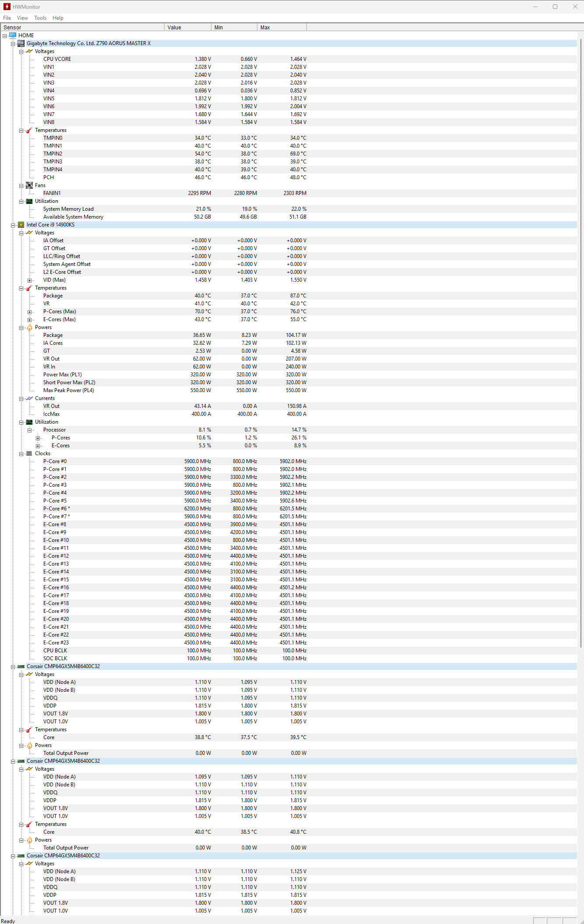Open the Tools menu
The width and height of the screenshot is (584, 924).
40,18
